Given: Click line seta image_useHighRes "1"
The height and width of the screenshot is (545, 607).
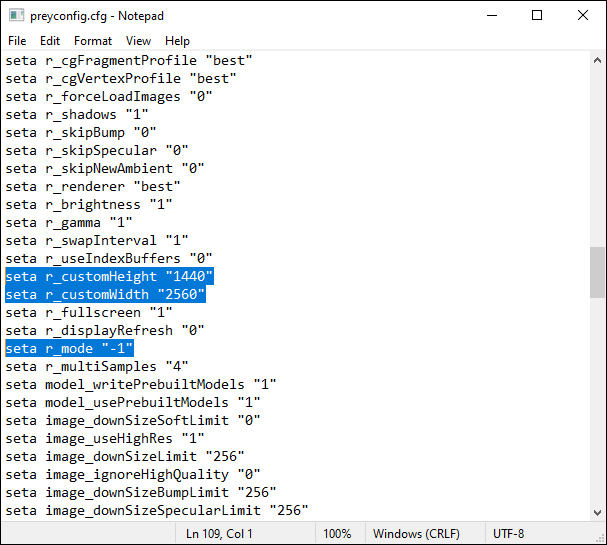Looking at the screenshot, I should pos(105,439).
